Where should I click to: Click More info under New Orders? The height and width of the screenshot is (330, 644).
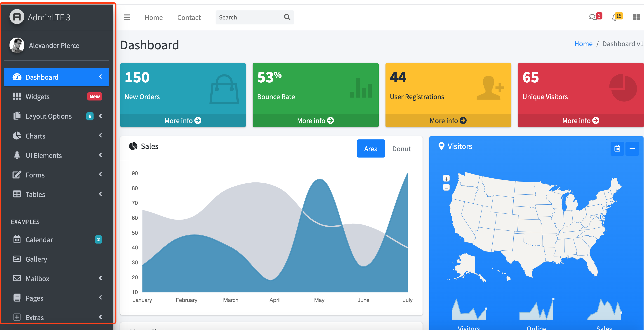coord(183,121)
